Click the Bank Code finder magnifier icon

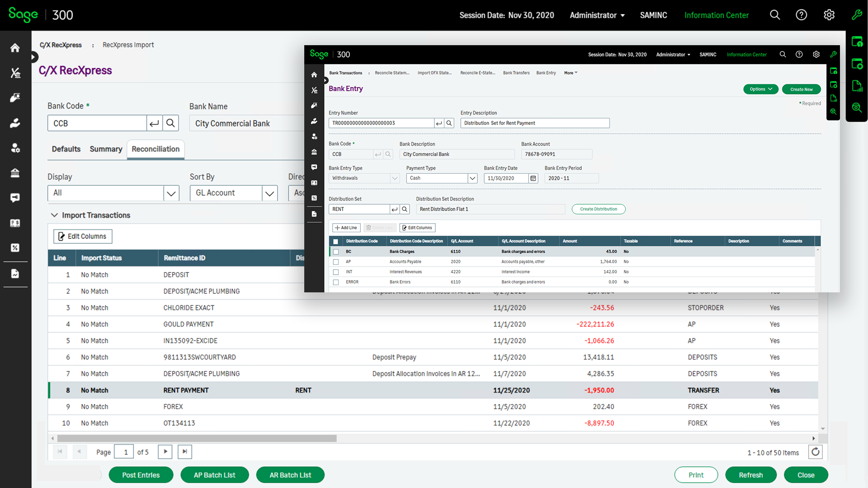tap(170, 123)
